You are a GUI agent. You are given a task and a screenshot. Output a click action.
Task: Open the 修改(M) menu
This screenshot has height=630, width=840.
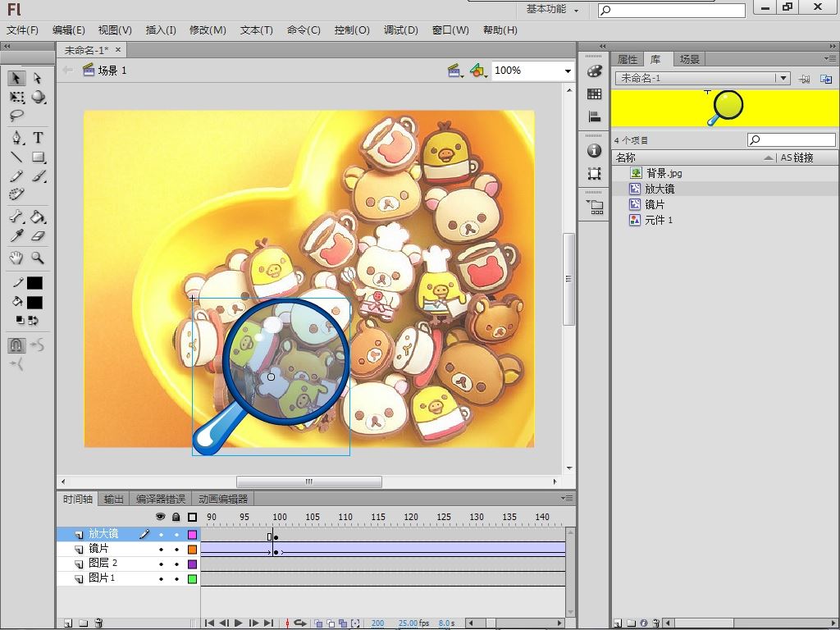click(208, 30)
